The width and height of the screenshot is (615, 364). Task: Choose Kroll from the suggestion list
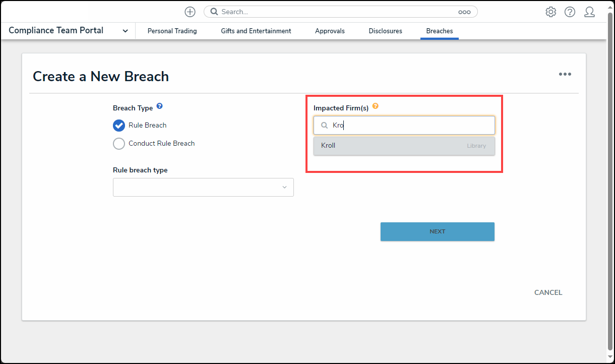(x=404, y=146)
